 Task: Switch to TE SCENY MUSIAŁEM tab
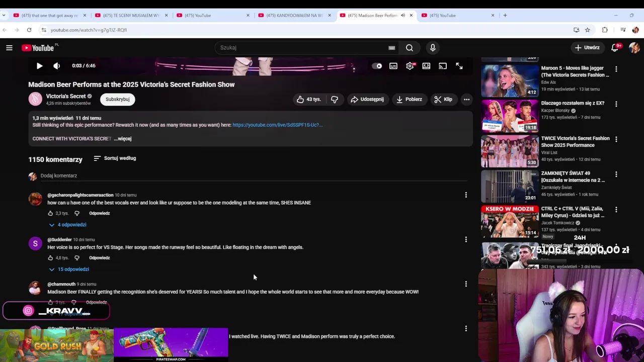click(131, 15)
